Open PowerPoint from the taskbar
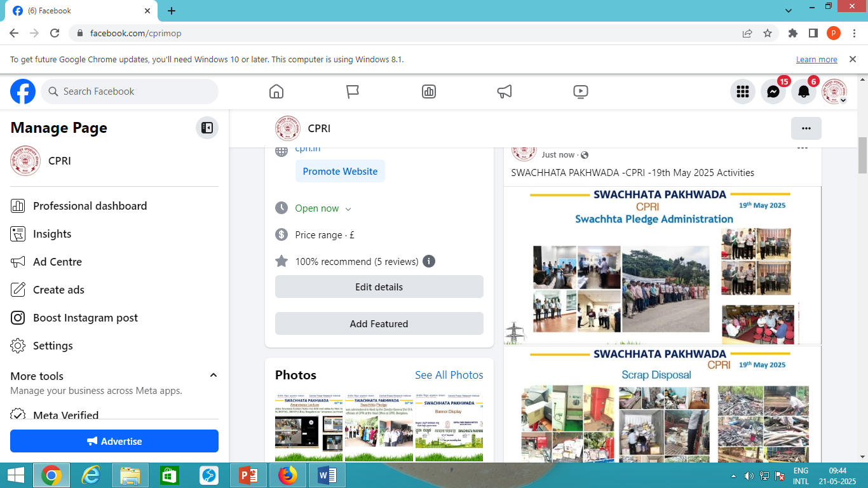 [248, 475]
